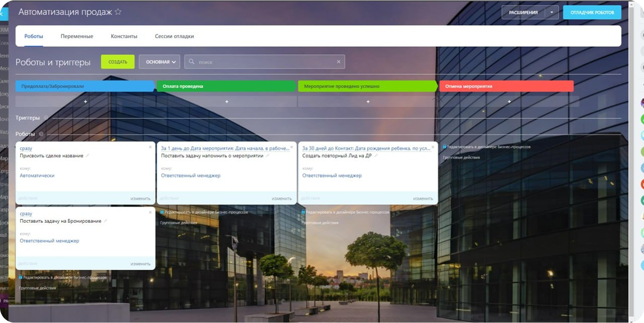Open the Основная funnel dropdown
The image size is (644, 323).
pos(159,62)
